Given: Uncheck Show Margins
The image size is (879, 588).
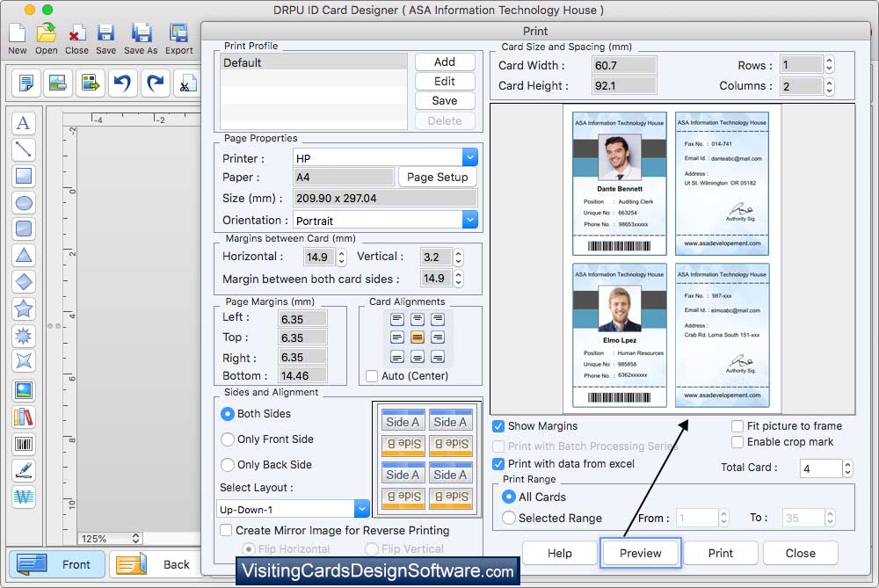Looking at the screenshot, I should pyautogui.click(x=498, y=426).
